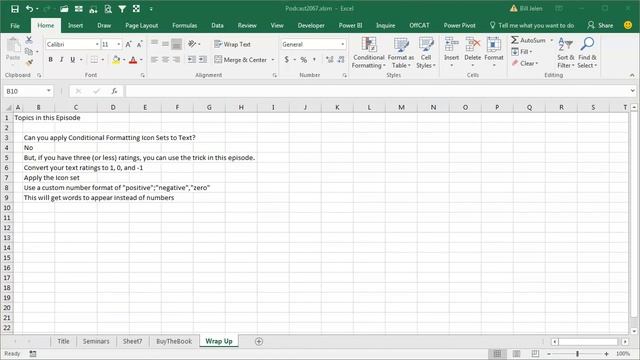Screen dimensions: 640x360
Task: Toggle Bold formatting
Action: [x=51, y=60]
